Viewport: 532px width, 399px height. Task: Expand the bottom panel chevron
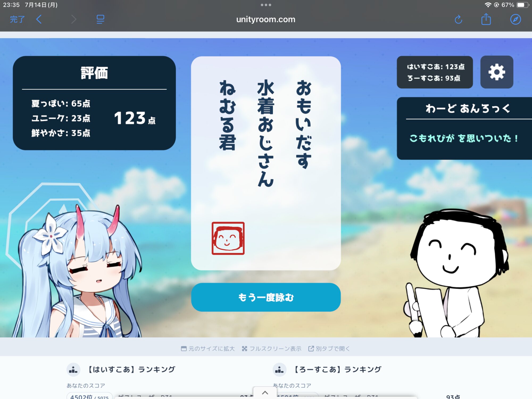(265, 393)
